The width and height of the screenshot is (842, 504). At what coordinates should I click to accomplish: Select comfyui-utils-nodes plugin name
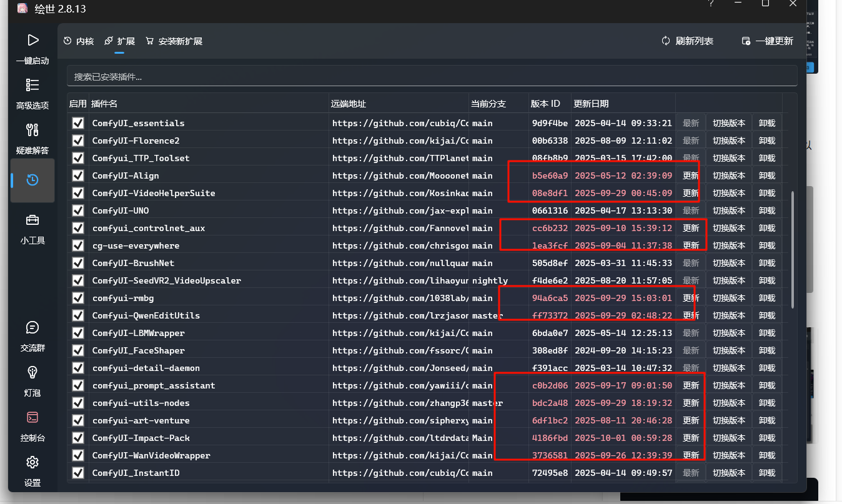[141, 403]
